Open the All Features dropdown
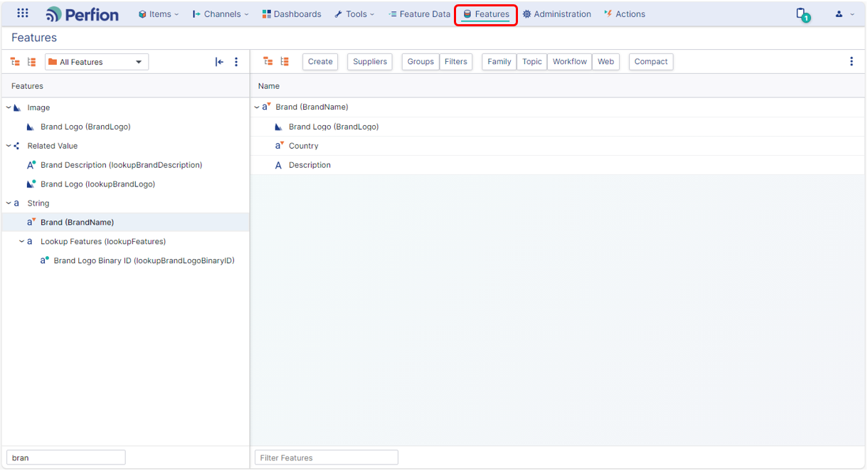This screenshot has height=471, width=868. [97, 62]
